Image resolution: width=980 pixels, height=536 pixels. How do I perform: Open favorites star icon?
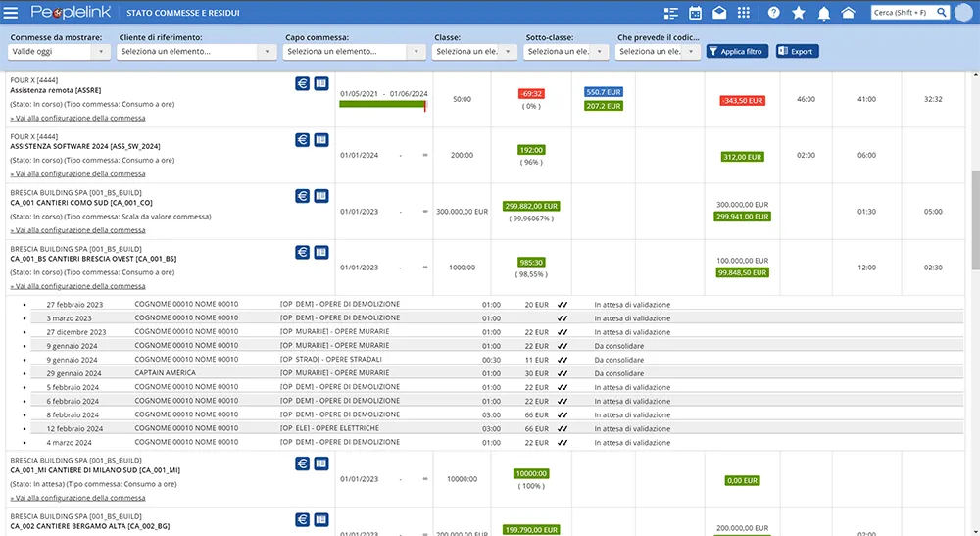point(798,13)
